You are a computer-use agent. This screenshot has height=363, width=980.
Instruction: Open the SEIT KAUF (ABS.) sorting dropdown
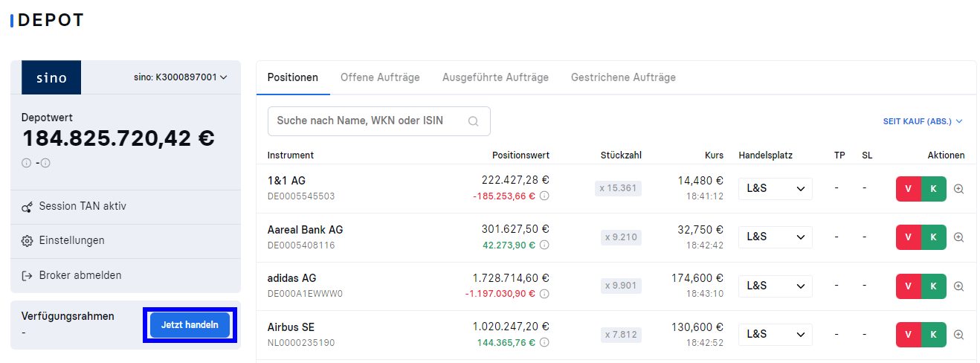coord(923,121)
